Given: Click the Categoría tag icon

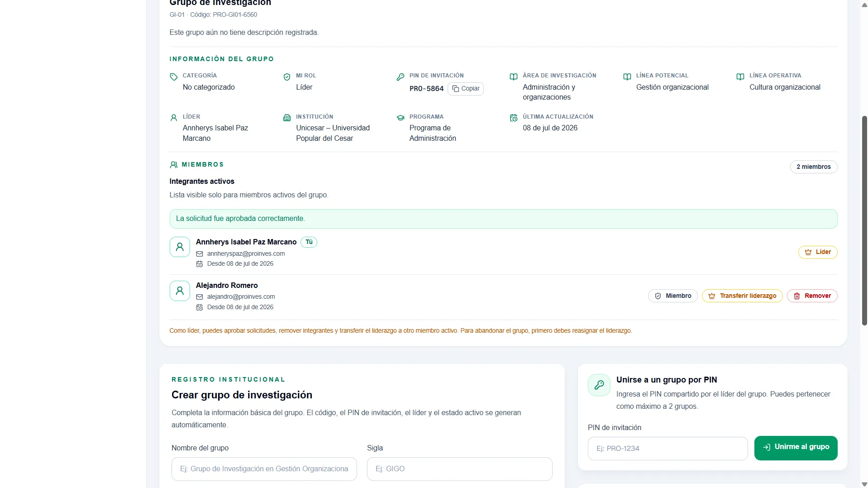Looking at the screenshot, I should tap(174, 77).
